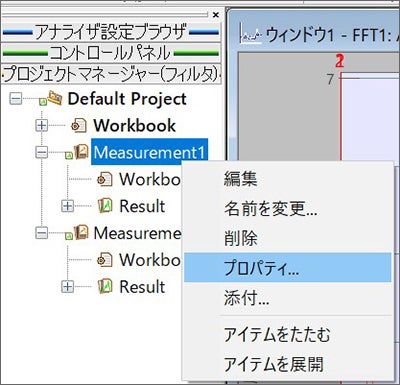Click the second Measurement folder icon
Screen dimensions: 400x385
tap(81, 232)
